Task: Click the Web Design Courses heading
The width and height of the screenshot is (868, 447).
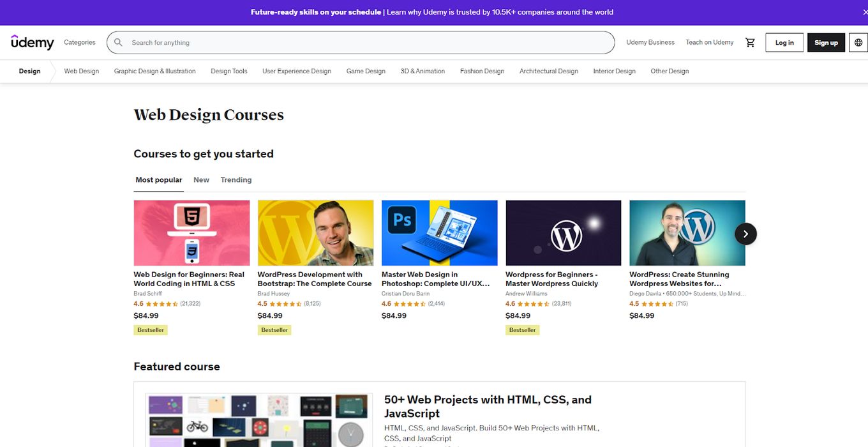Action: 209,115
